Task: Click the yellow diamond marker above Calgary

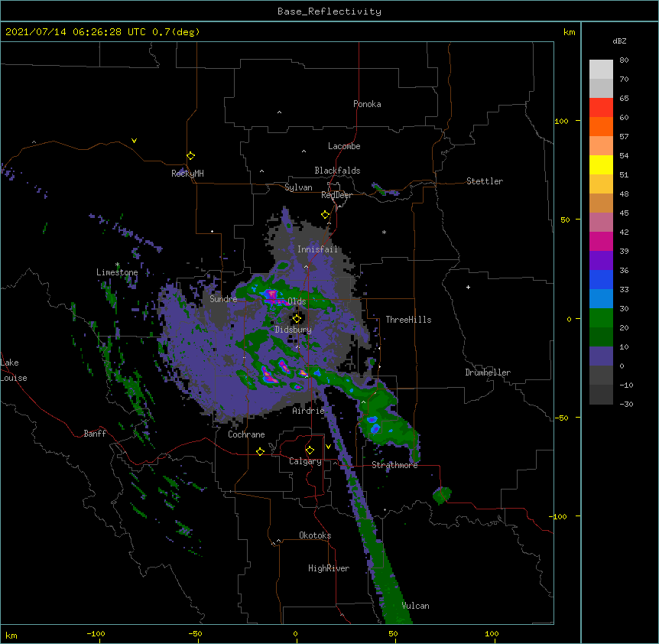Action: 310,450
